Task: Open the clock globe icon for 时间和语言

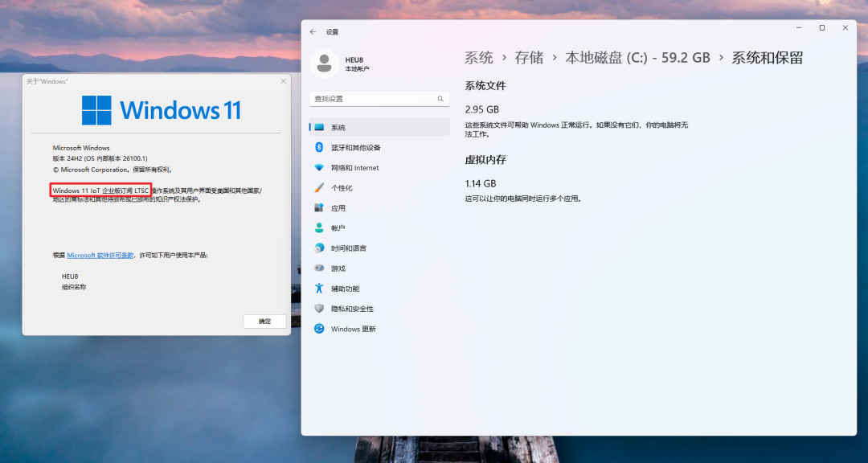Action: 319,248
